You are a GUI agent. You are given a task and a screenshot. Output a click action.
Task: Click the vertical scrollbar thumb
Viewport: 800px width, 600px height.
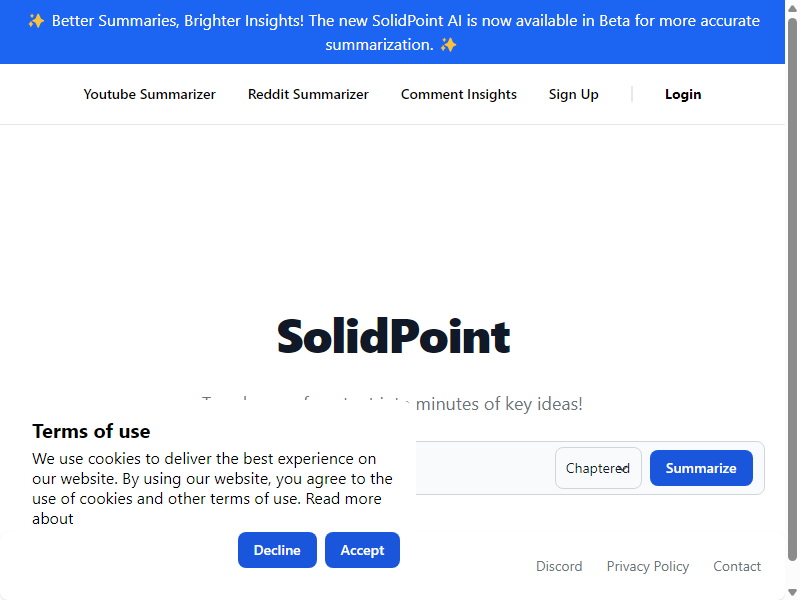(x=792, y=289)
